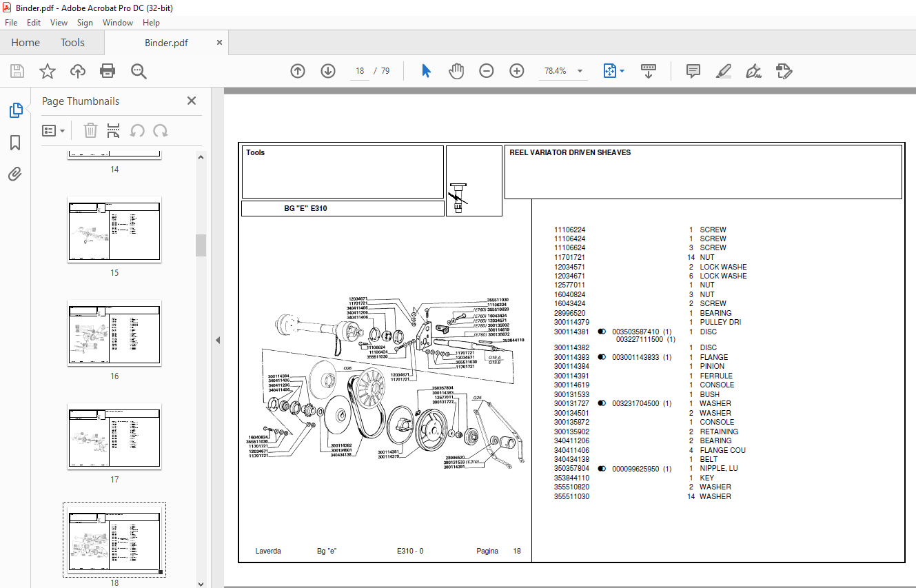This screenshot has height=588, width=916.
Task: Click the fit page options icon
Action: pyautogui.click(x=609, y=71)
